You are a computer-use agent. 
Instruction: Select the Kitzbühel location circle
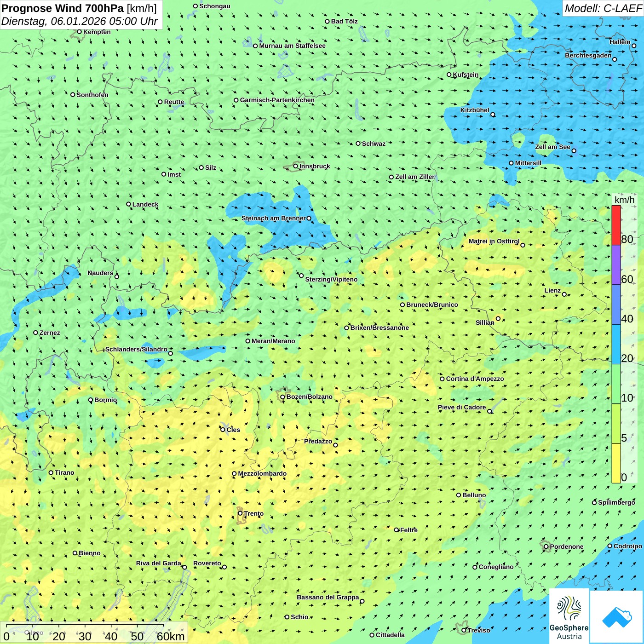pos(493,115)
